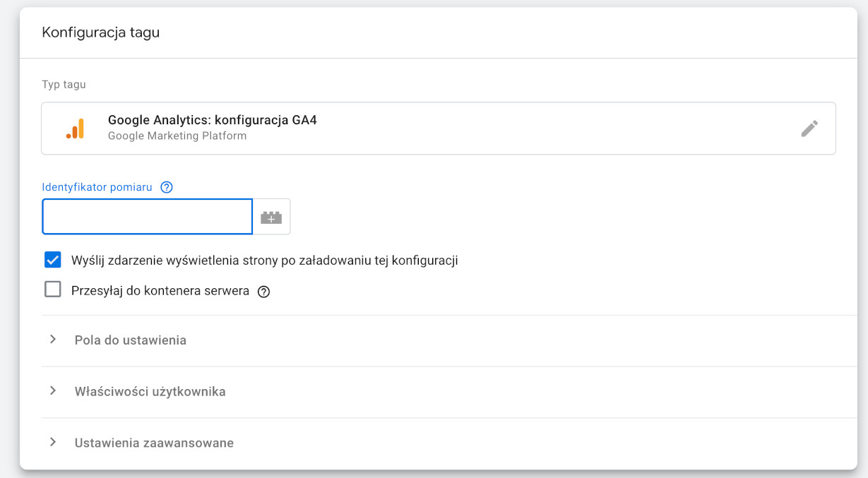Click help icon beside Przesyłaj do kontenera serwera
The height and width of the screenshot is (478, 868).
[x=263, y=291]
